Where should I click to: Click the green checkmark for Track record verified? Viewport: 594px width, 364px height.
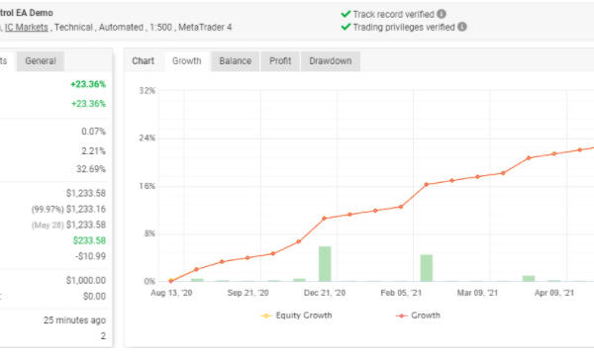point(346,14)
